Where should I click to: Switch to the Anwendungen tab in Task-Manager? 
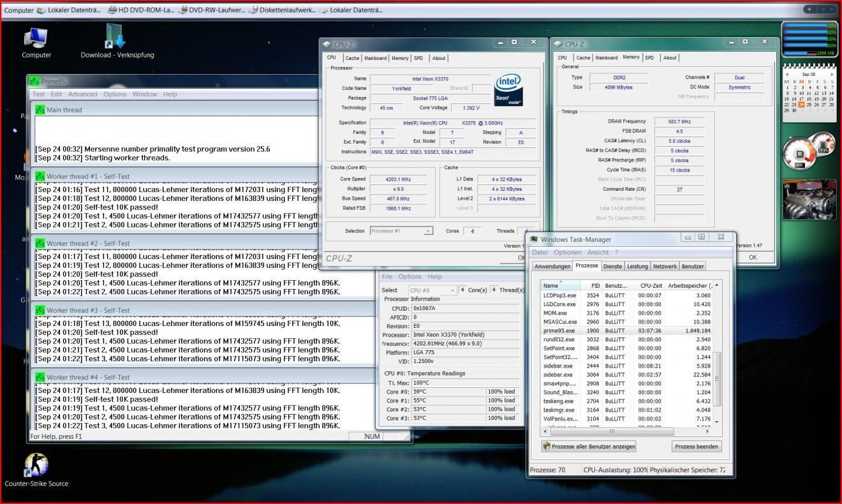tap(552, 266)
